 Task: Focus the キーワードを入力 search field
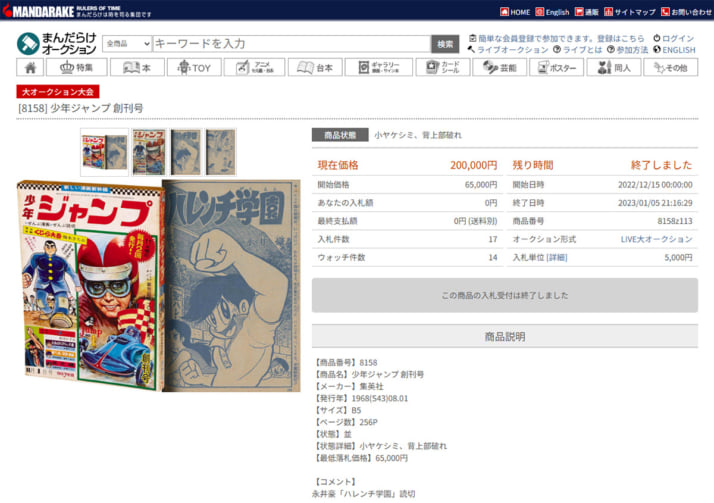tap(291, 44)
